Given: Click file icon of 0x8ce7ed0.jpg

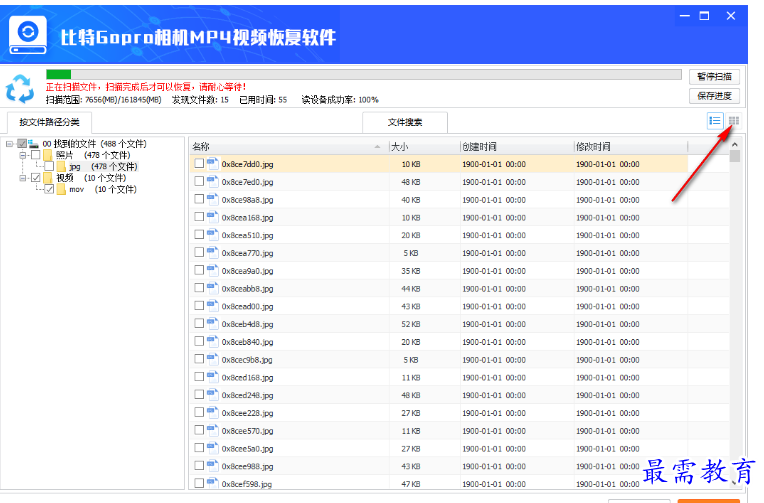Looking at the screenshot, I should click(212, 181).
